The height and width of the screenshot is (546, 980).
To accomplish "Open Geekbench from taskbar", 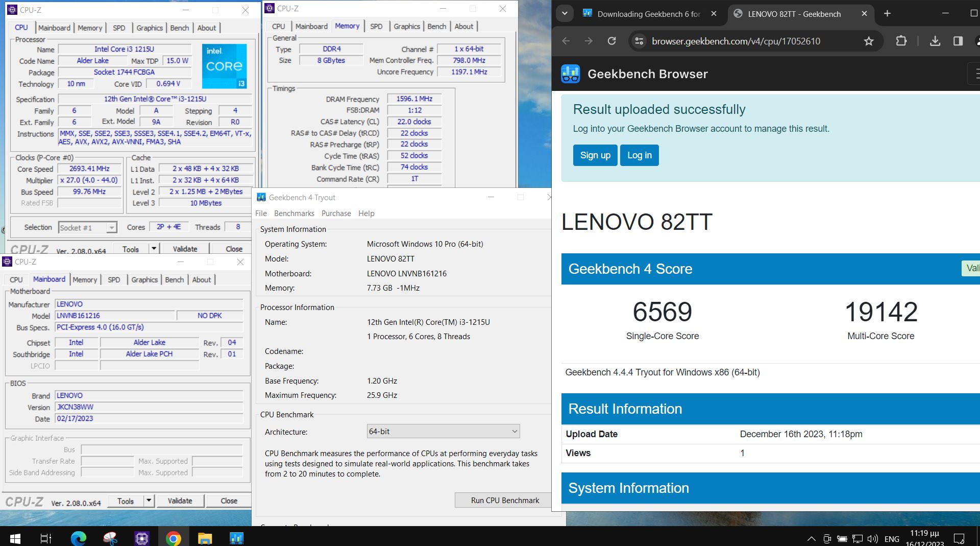I will click(236, 538).
